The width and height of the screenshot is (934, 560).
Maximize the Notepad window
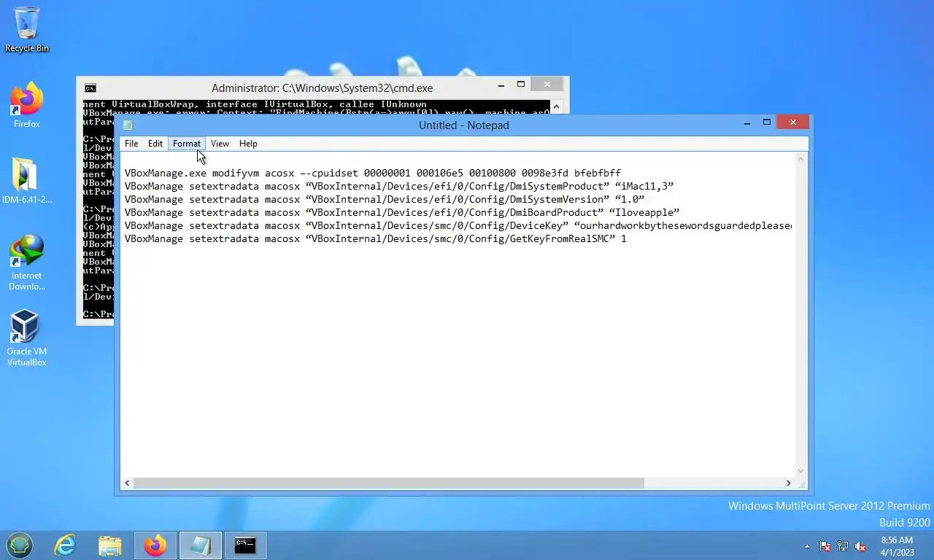[x=767, y=122]
